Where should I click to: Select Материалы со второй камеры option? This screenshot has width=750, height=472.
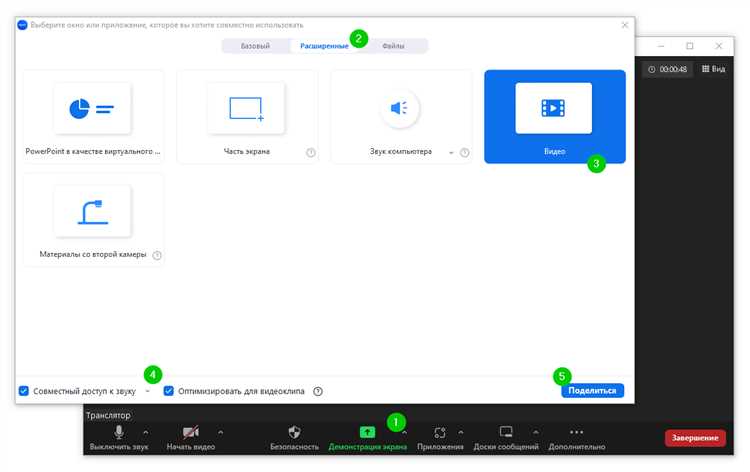click(93, 220)
